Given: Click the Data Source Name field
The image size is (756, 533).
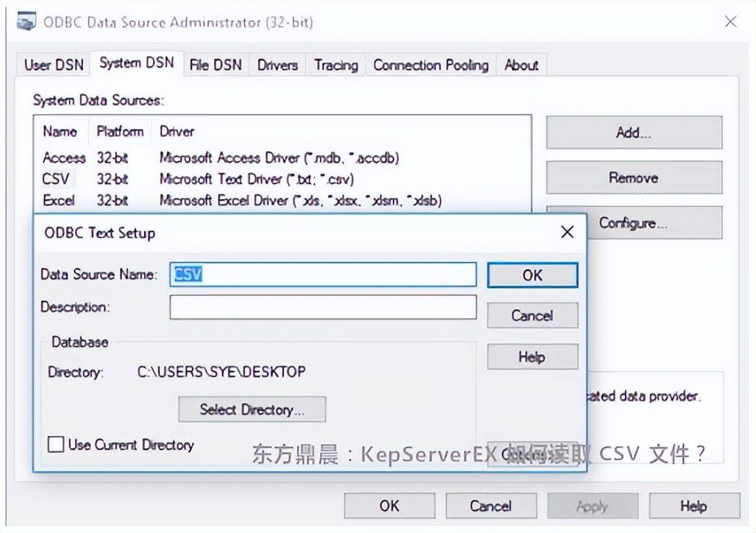Looking at the screenshot, I should 323,274.
